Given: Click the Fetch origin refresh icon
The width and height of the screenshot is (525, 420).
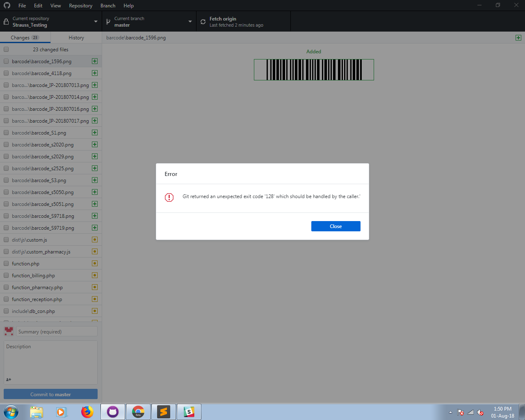Looking at the screenshot, I should coord(203,21).
